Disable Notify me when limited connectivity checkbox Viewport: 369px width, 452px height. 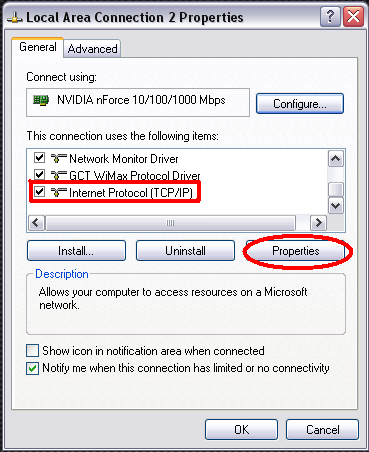(x=32, y=369)
